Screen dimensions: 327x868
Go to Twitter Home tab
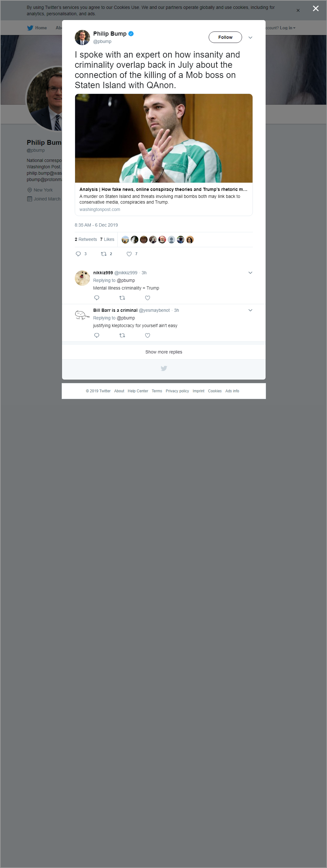click(37, 28)
